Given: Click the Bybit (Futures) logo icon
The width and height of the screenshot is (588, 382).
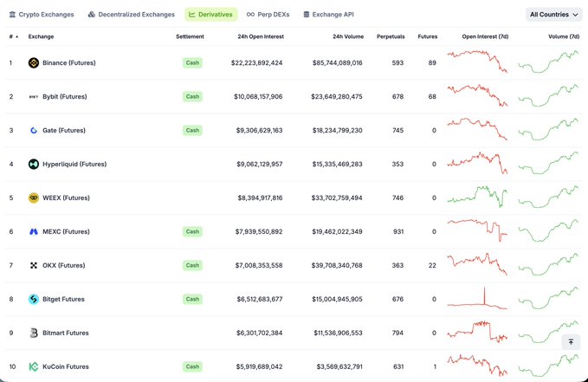Looking at the screenshot, I should 34,96.
